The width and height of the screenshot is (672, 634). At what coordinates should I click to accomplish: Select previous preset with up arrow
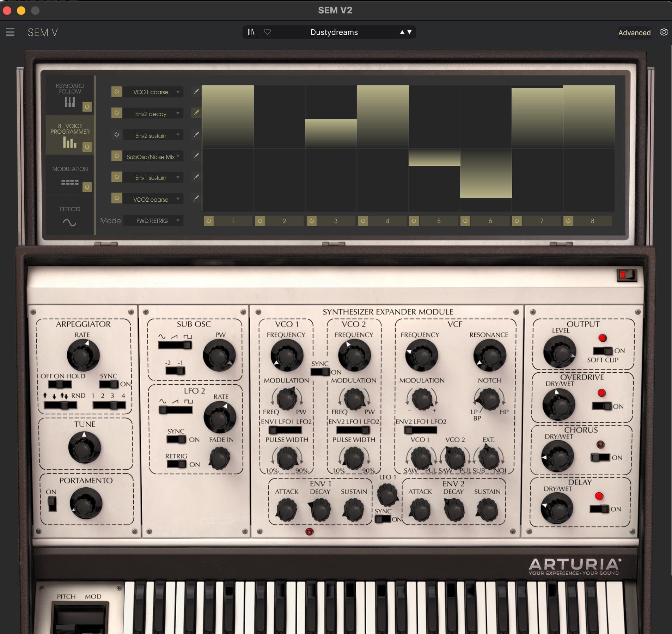pos(402,32)
